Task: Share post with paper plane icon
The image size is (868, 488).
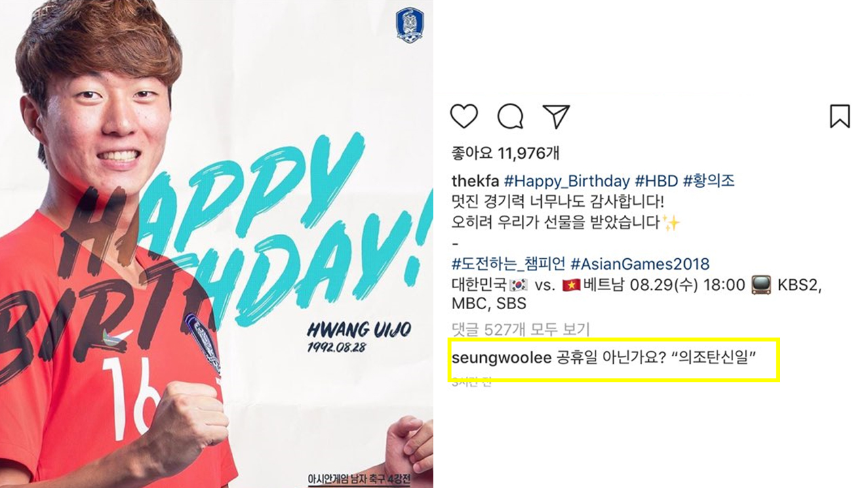Action: coord(556,117)
